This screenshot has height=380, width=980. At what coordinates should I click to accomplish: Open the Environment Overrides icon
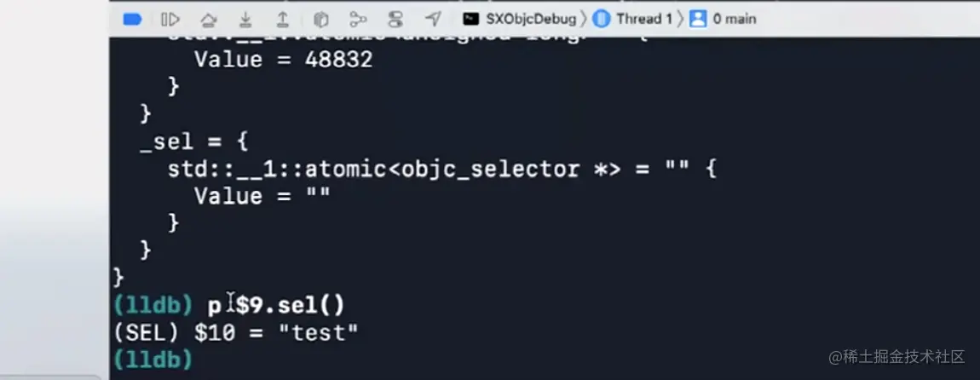pos(395,19)
